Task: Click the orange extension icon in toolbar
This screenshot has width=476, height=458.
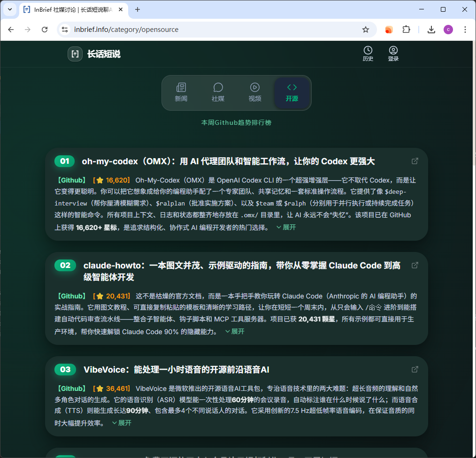Action: click(x=389, y=29)
